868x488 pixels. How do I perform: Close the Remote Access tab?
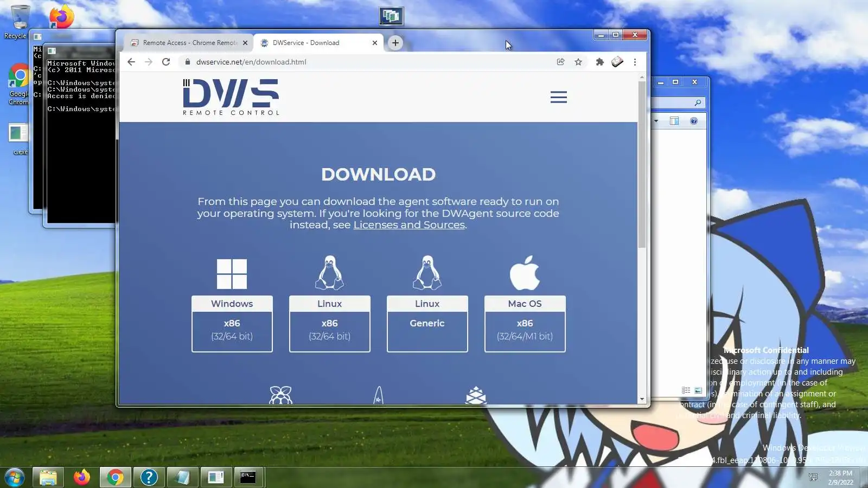pos(245,43)
